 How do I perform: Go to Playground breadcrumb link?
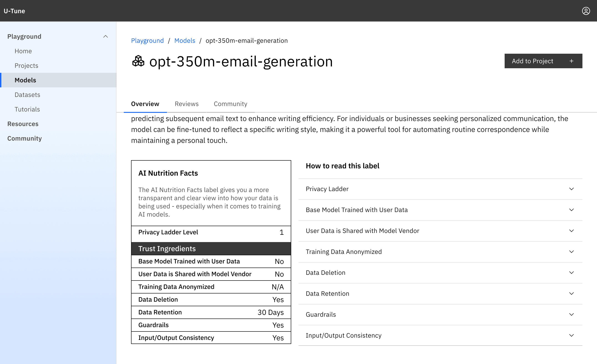(x=147, y=41)
